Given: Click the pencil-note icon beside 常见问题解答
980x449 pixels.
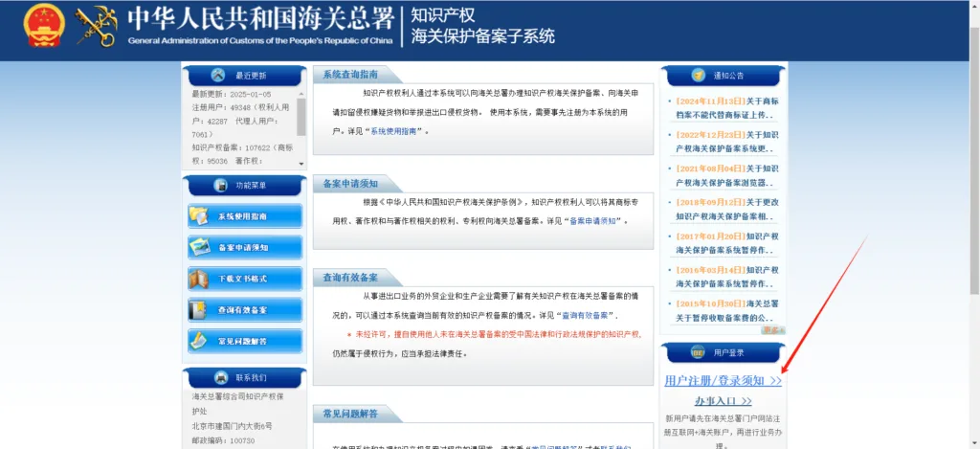Looking at the screenshot, I should (199, 341).
